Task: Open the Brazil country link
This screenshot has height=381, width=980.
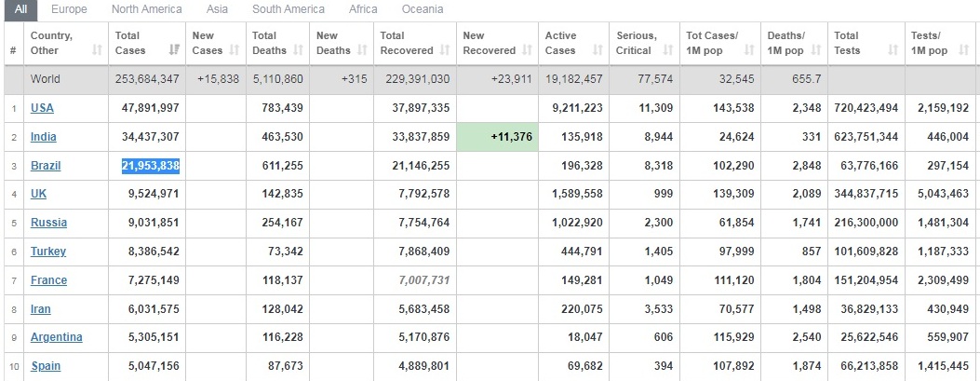Action: pos(46,166)
